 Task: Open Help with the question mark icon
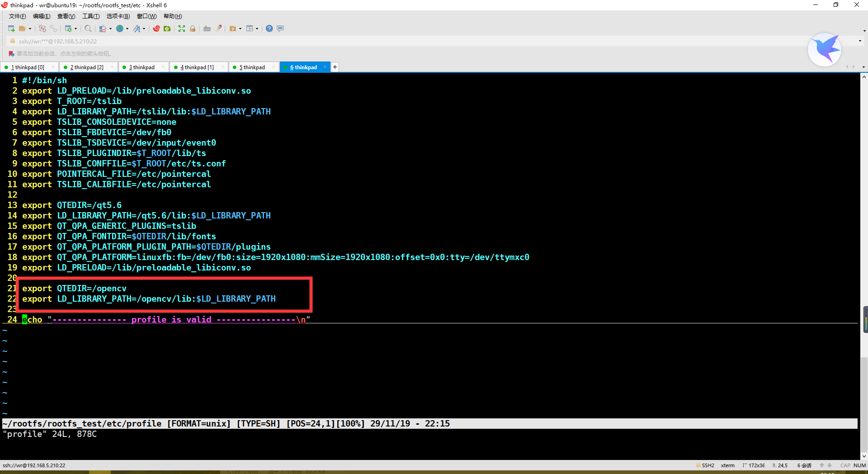click(x=269, y=28)
